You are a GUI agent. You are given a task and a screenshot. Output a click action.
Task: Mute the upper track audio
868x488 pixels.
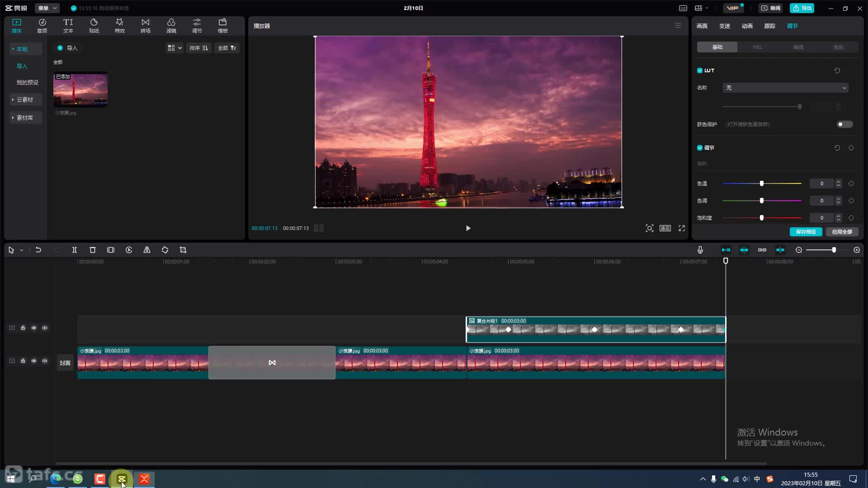click(x=45, y=328)
